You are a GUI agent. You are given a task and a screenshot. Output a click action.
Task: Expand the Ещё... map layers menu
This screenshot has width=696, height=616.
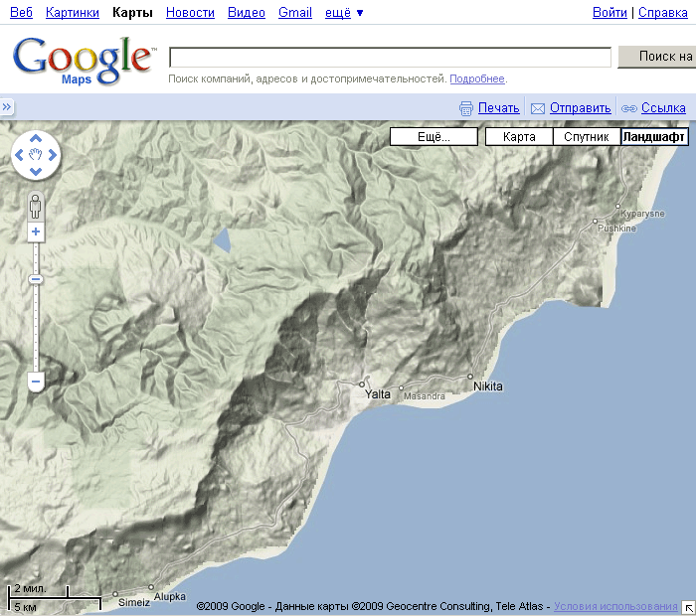pos(434,137)
